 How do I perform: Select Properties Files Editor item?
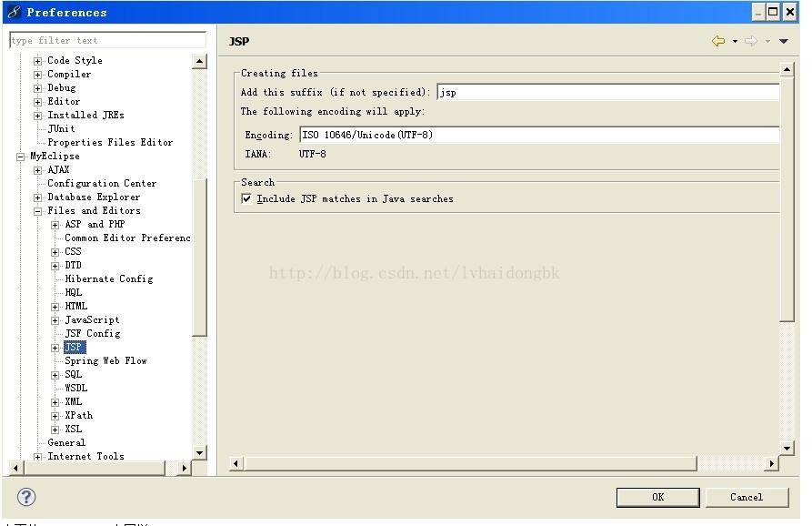point(110,142)
